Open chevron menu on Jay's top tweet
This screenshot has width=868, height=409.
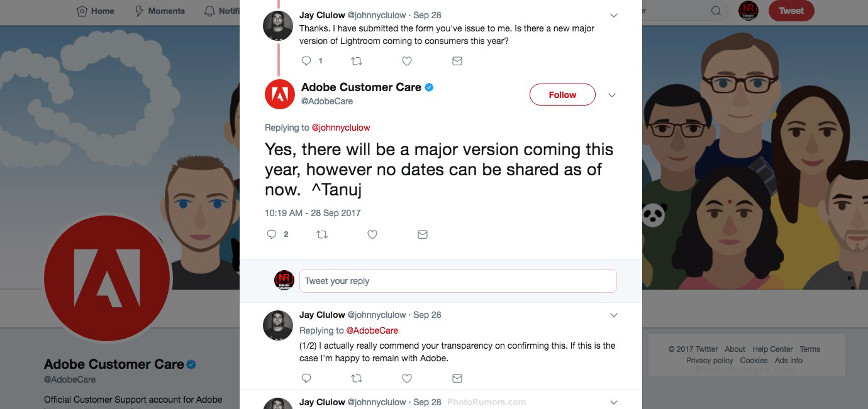614,15
